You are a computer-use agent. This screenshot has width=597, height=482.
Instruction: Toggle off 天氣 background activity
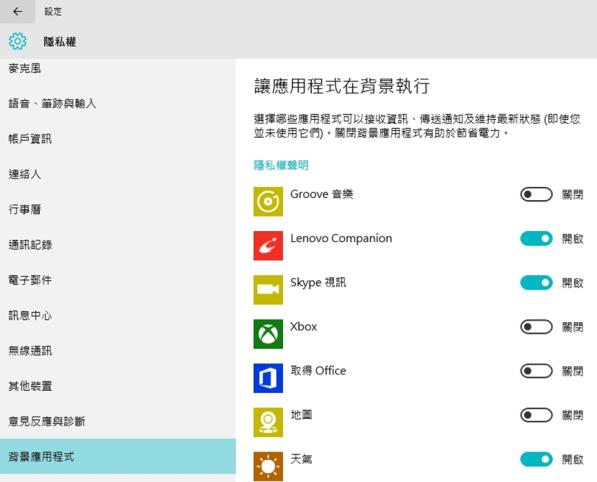click(x=536, y=459)
